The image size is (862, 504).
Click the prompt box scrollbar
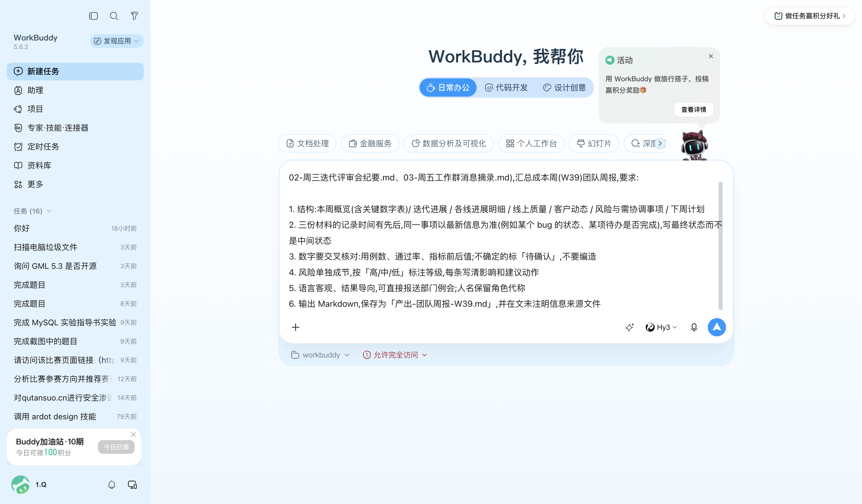(720, 246)
